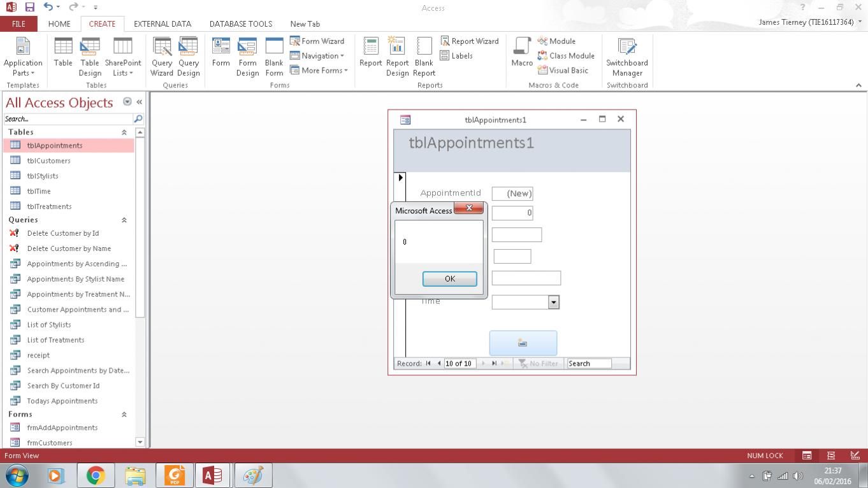
Task: Open the New Tab ribbon tab
Action: coord(305,24)
